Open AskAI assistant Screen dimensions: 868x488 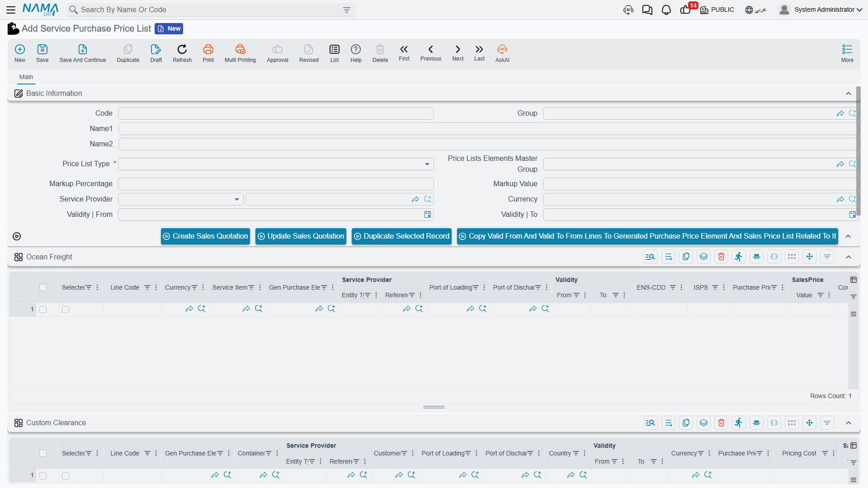tap(502, 53)
